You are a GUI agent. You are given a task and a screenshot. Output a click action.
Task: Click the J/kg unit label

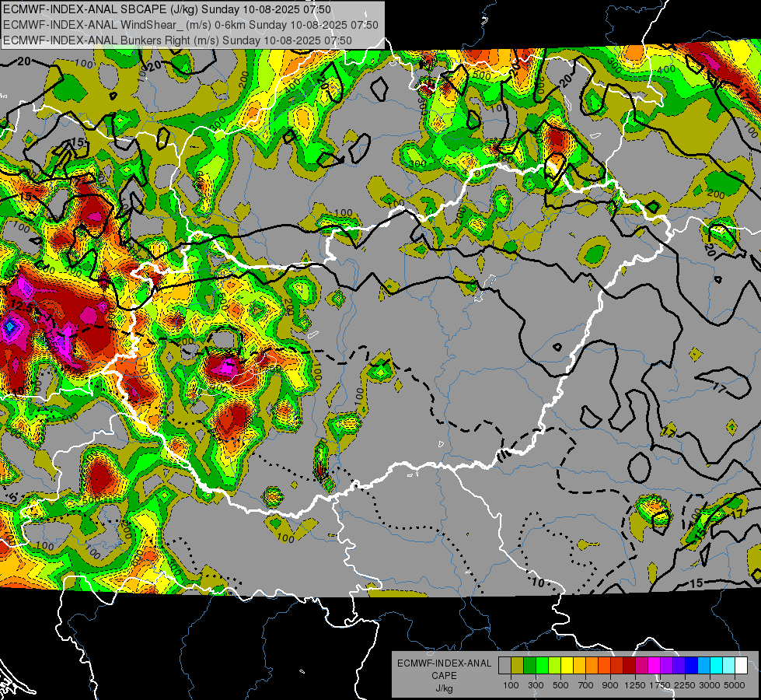coord(444,688)
